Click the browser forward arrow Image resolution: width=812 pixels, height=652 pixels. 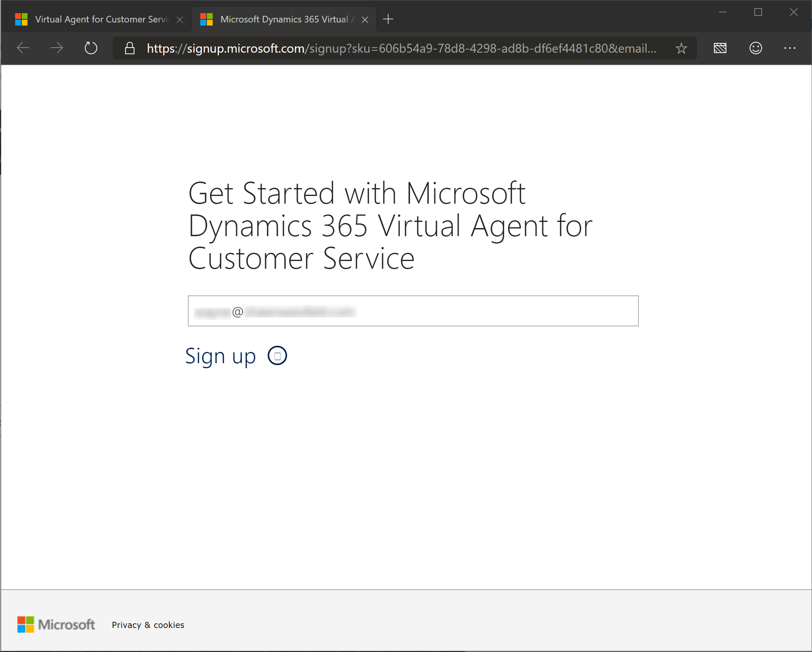57,48
